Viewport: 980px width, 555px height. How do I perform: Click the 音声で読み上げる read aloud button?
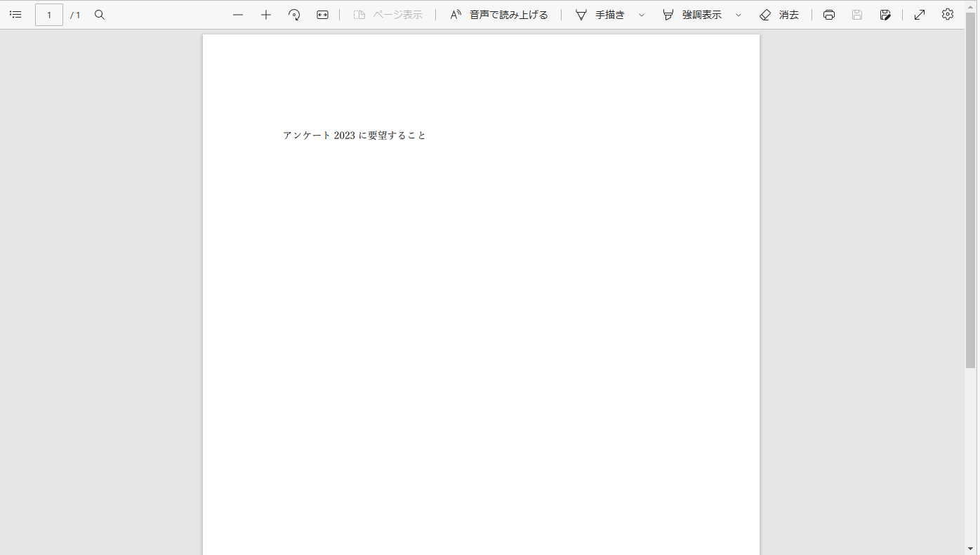[x=499, y=15]
